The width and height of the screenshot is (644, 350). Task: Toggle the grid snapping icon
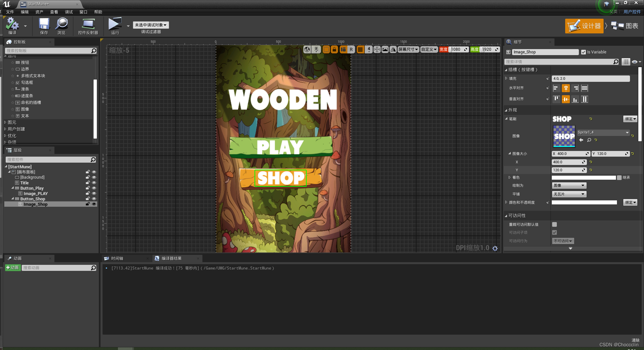click(x=360, y=49)
